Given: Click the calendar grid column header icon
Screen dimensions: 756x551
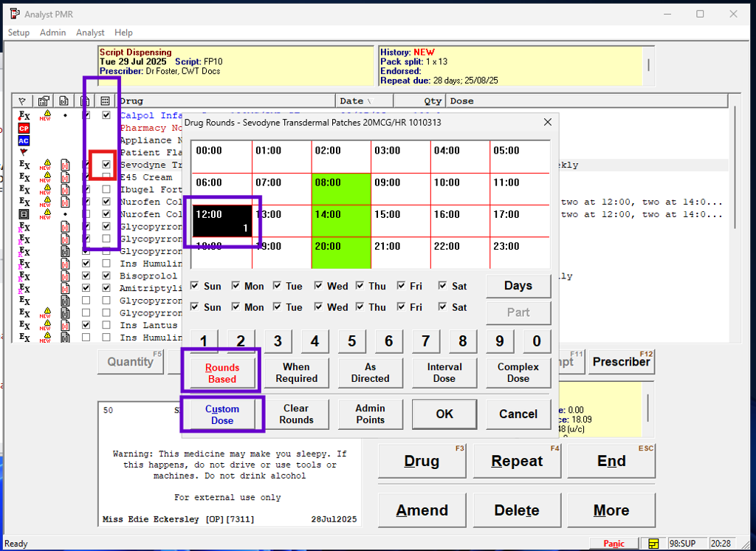Looking at the screenshot, I should click(106, 101).
